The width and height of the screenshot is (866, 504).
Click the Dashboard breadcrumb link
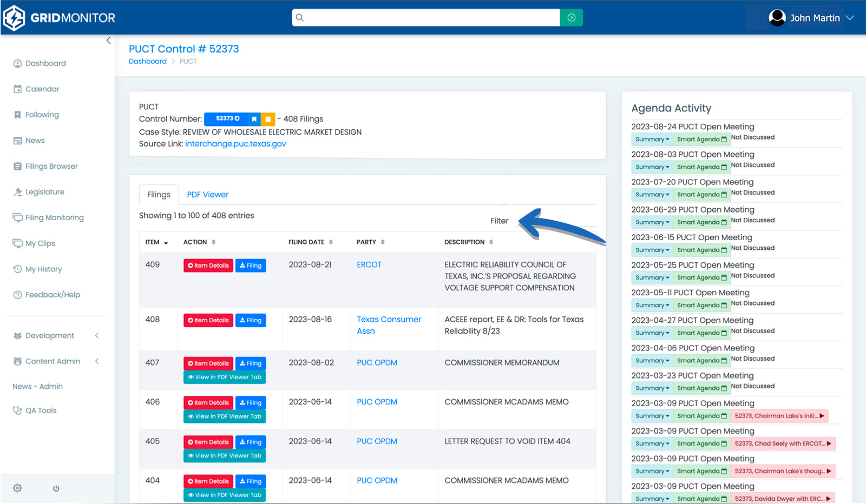pyautogui.click(x=148, y=62)
